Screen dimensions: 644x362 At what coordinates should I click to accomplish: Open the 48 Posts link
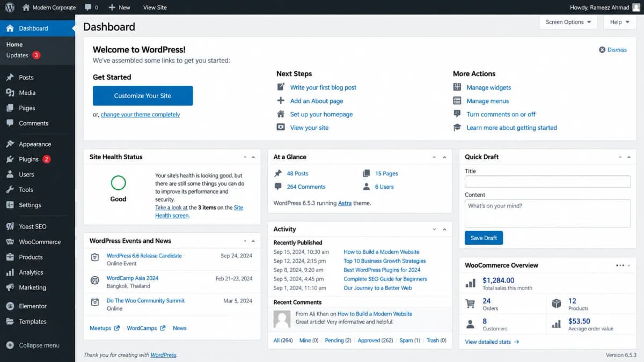(297, 173)
